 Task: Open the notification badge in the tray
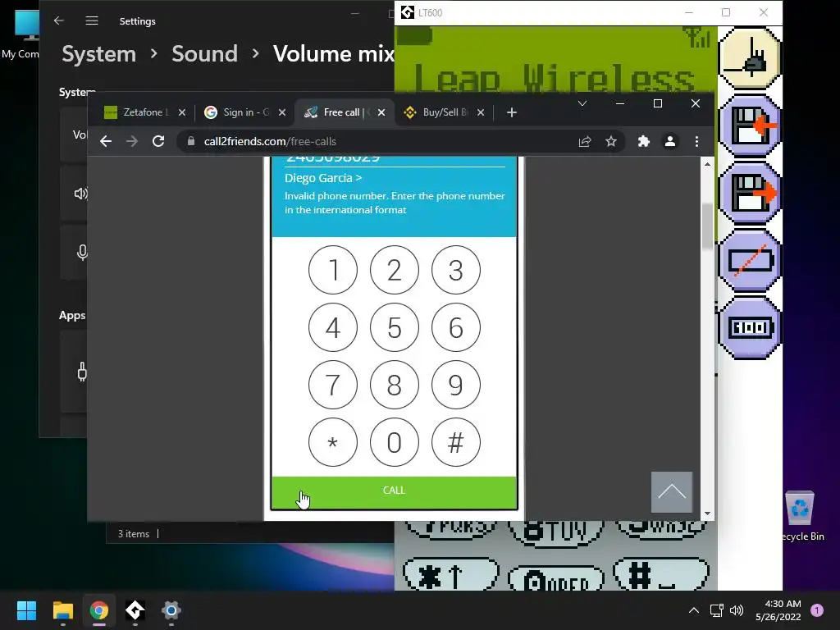tap(817, 610)
